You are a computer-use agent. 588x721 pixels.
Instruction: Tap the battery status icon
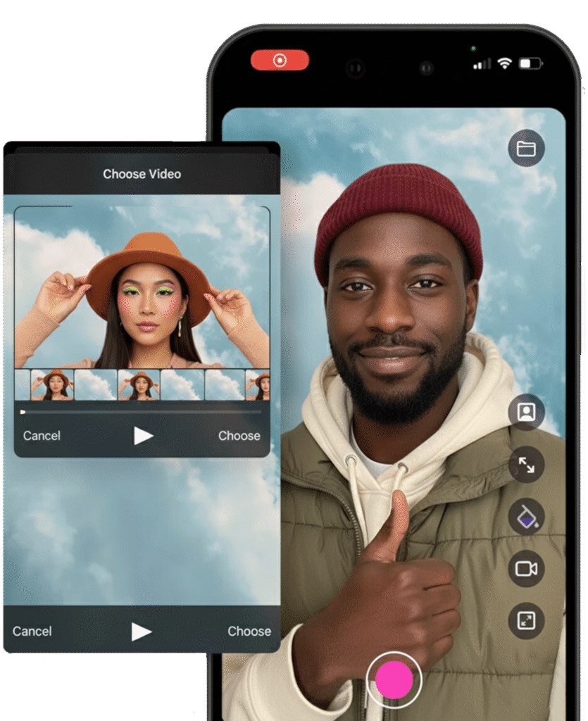(530, 63)
